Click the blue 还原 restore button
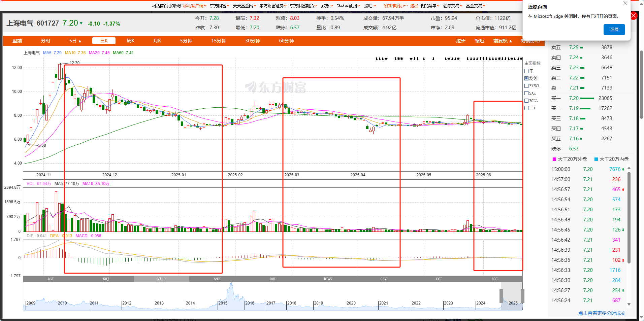Image resolution: width=644 pixels, height=321 pixels. 614,30
